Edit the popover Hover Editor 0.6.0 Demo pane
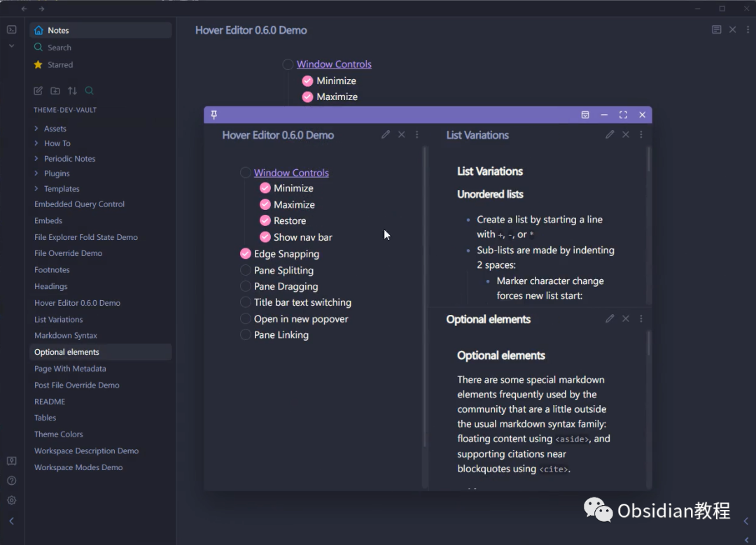 coord(386,134)
